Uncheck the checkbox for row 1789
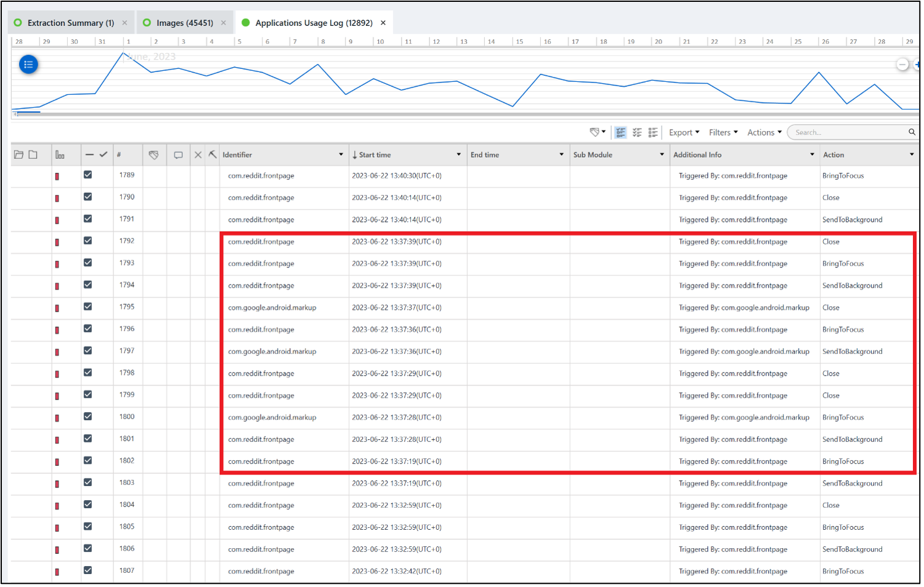 coord(88,175)
